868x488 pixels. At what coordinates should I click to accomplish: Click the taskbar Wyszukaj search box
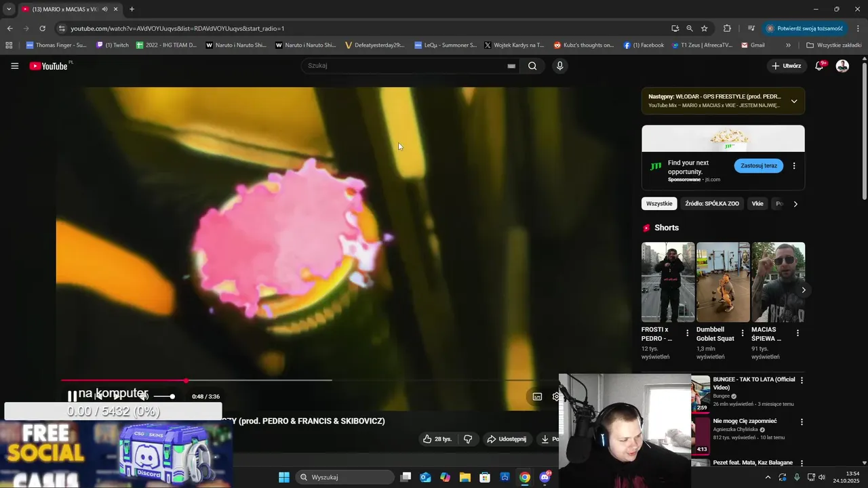point(345,477)
